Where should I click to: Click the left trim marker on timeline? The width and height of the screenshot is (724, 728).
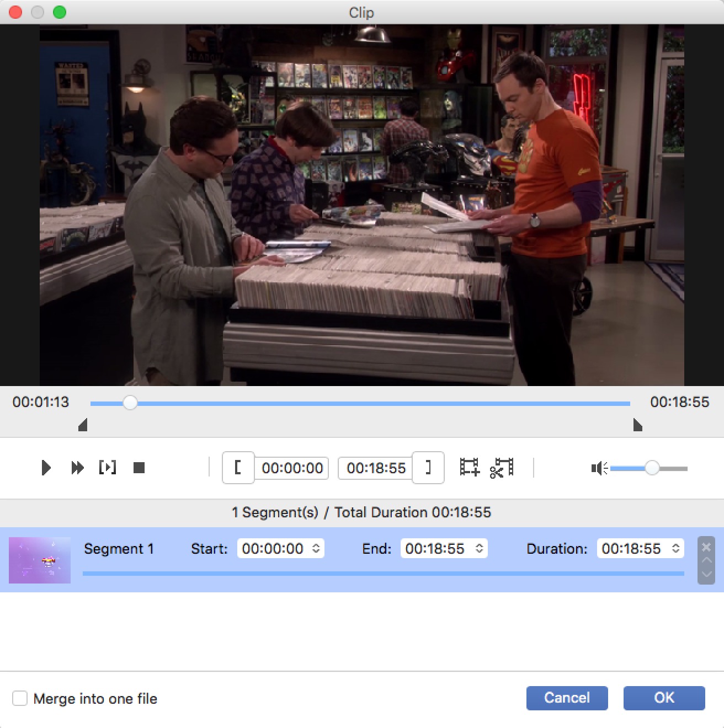(83, 425)
